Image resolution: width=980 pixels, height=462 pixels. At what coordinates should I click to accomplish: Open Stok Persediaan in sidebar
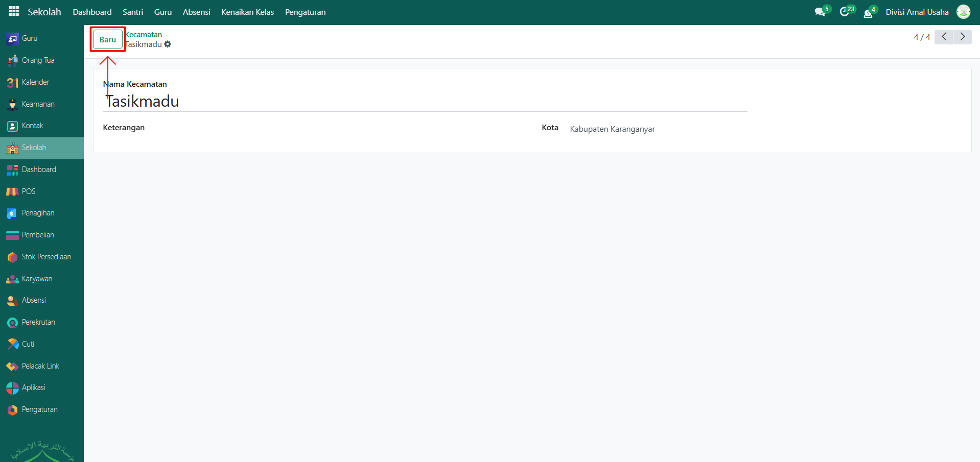tap(46, 257)
